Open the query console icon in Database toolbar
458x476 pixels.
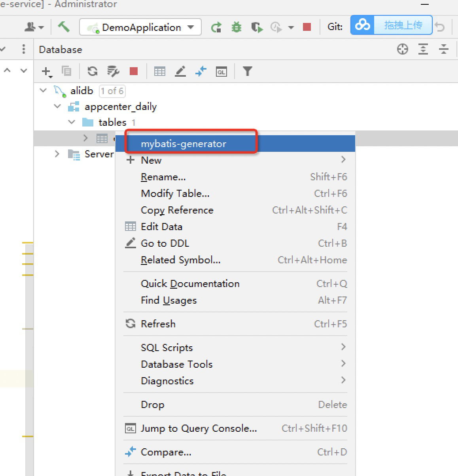221,72
